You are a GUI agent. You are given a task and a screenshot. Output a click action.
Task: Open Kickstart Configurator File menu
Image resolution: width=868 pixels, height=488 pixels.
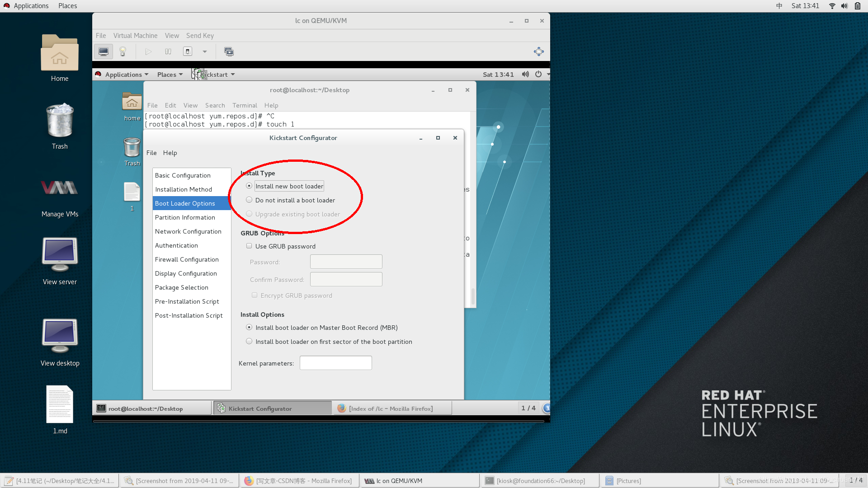[151, 153]
